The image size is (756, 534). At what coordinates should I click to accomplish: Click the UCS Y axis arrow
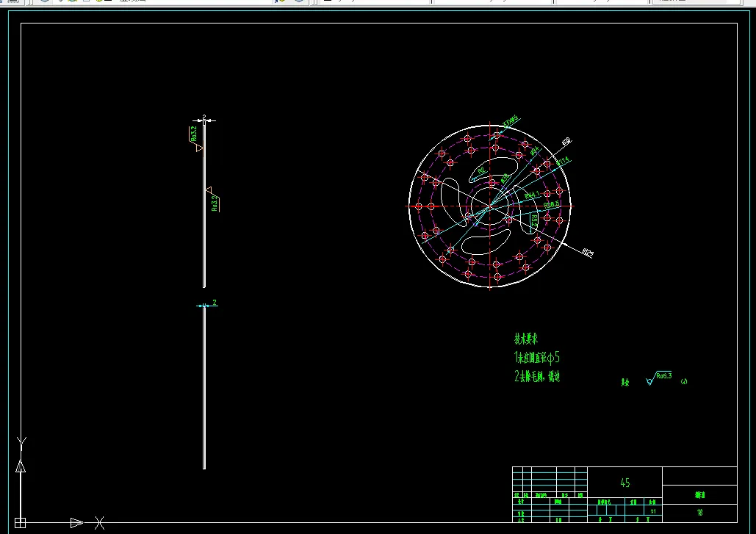(x=21, y=466)
